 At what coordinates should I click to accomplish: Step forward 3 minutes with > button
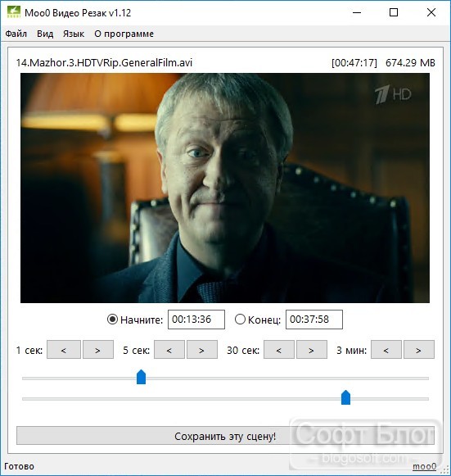(419, 350)
